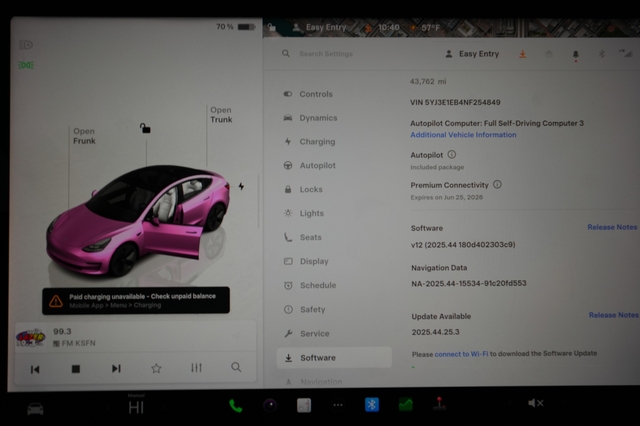Viewport: 640px width, 426px height.
Task: Open the Service settings menu
Action: 306,333
